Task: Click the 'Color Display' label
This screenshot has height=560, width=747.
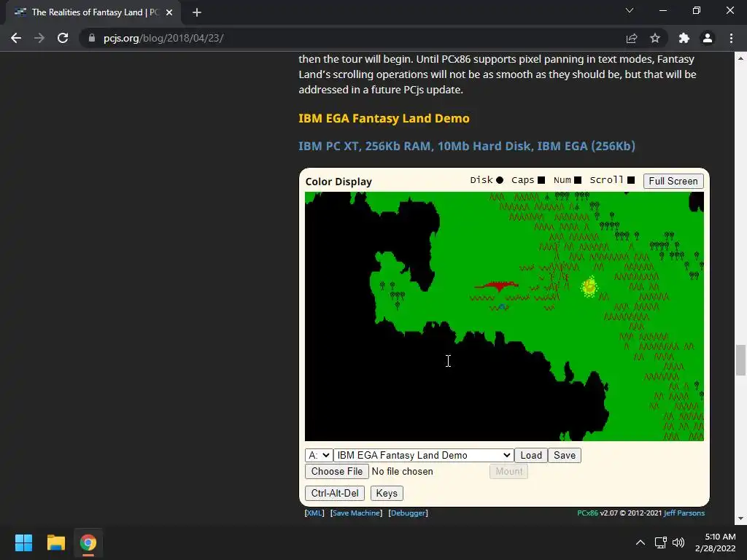Action: (x=338, y=182)
